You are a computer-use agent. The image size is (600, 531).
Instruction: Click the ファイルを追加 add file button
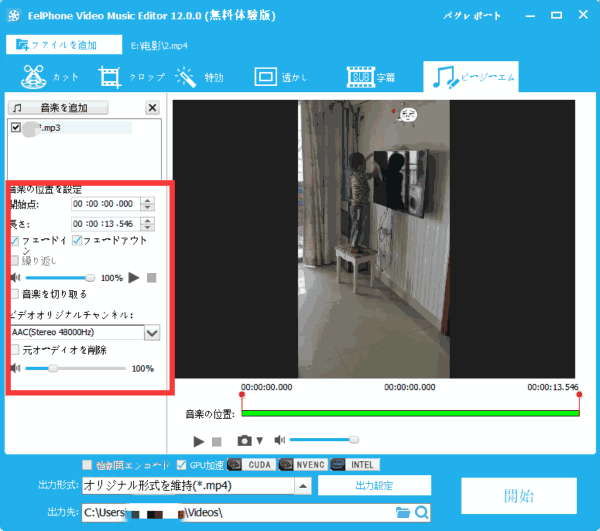[64, 45]
